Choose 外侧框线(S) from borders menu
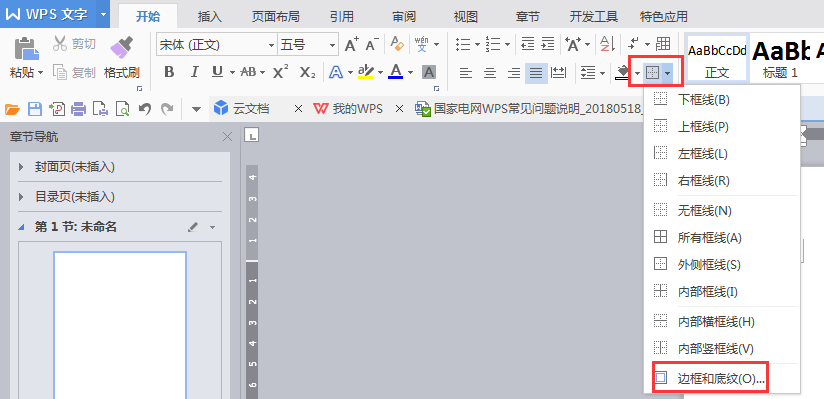The height and width of the screenshot is (399, 824). click(722, 264)
